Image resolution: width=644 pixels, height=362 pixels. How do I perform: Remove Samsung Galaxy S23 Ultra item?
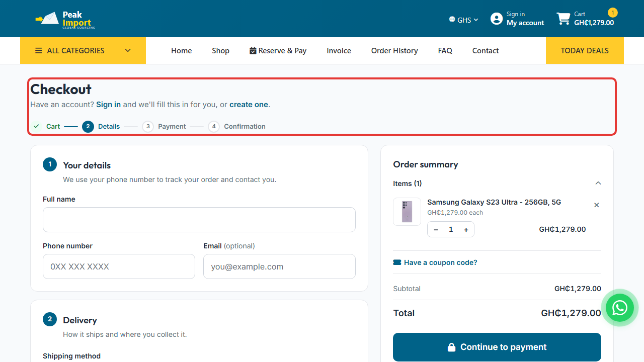(x=596, y=205)
